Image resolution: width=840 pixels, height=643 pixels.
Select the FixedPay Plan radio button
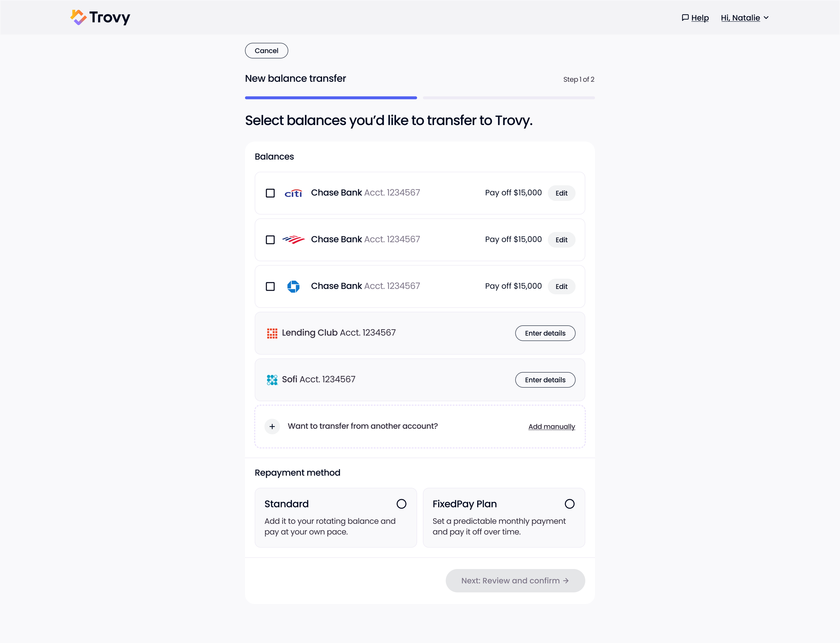(x=569, y=504)
